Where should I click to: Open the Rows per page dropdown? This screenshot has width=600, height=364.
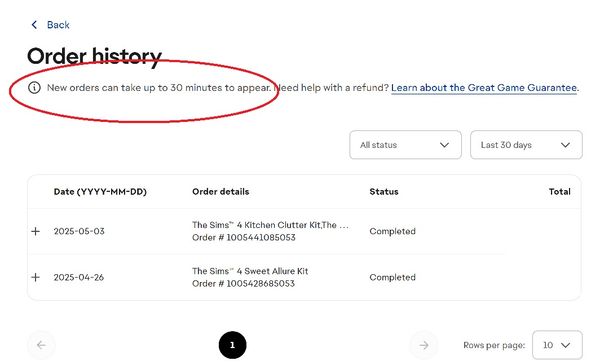point(557,345)
